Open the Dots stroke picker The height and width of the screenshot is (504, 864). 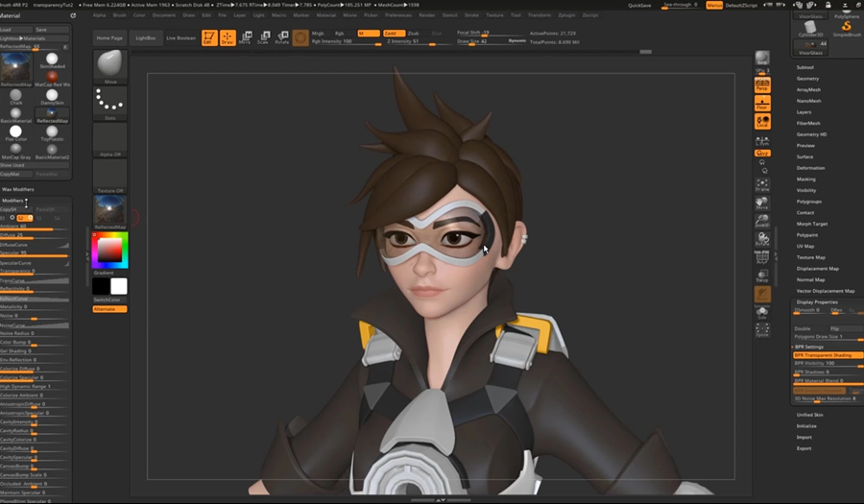110,103
